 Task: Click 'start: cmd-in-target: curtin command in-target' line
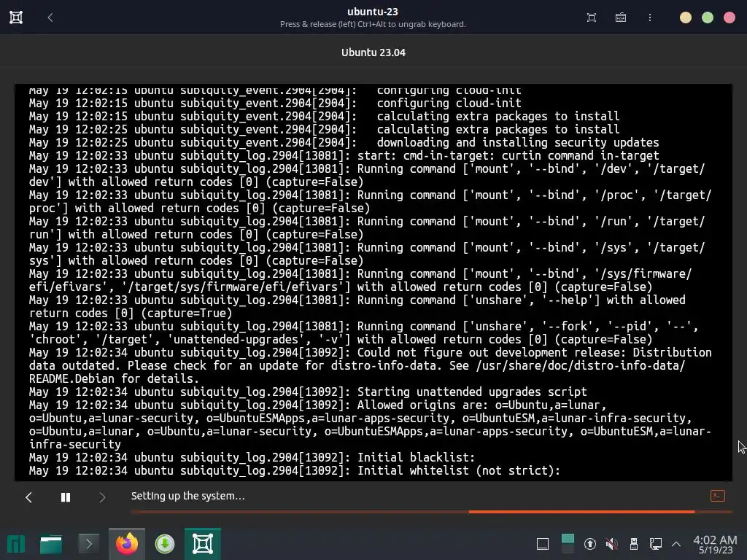point(508,156)
